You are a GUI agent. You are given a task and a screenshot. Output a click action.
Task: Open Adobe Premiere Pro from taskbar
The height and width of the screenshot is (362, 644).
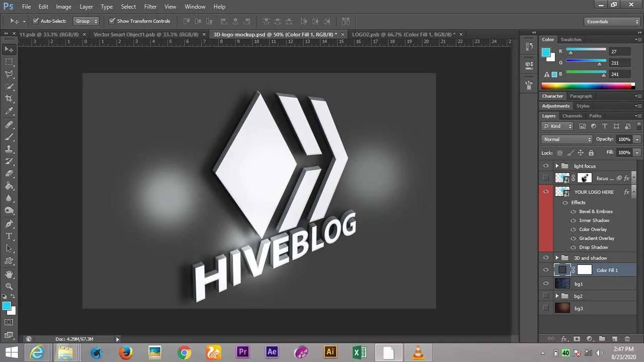coord(243,352)
